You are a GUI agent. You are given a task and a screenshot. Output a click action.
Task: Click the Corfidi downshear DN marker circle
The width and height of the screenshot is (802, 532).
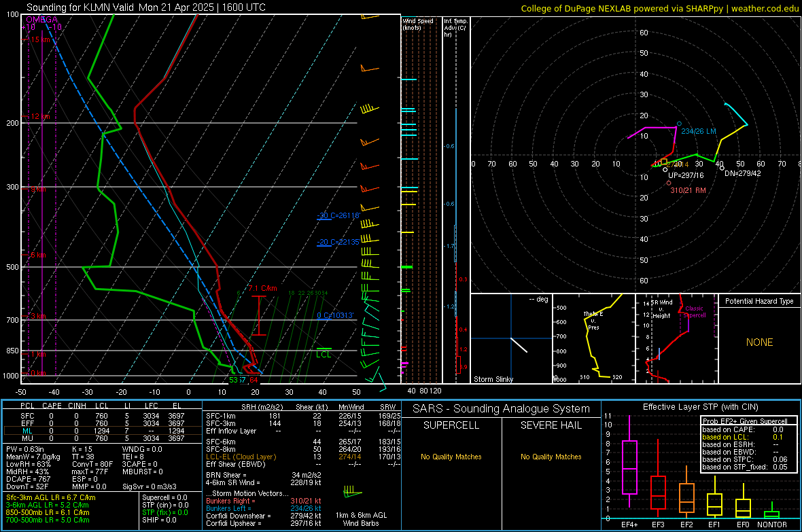[722, 168]
